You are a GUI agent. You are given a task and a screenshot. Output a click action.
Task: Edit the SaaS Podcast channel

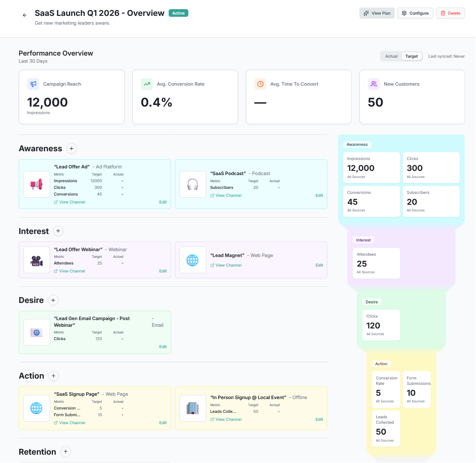point(319,196)
